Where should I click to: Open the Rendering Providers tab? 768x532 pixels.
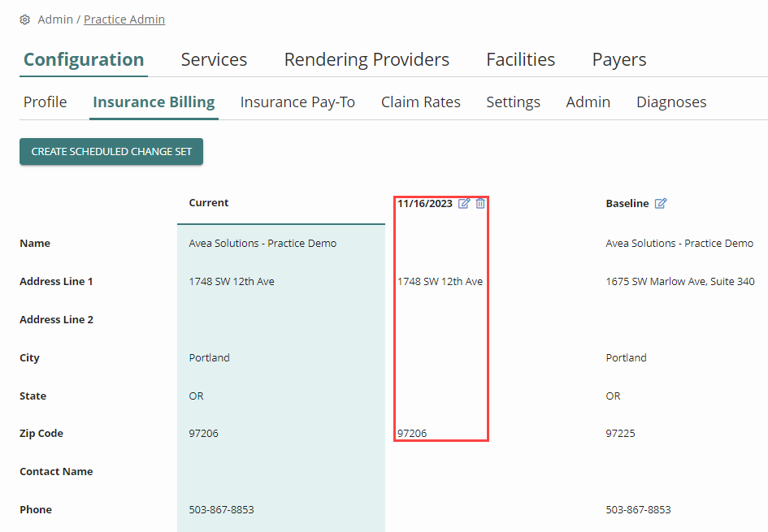click(x=367, y=60)
